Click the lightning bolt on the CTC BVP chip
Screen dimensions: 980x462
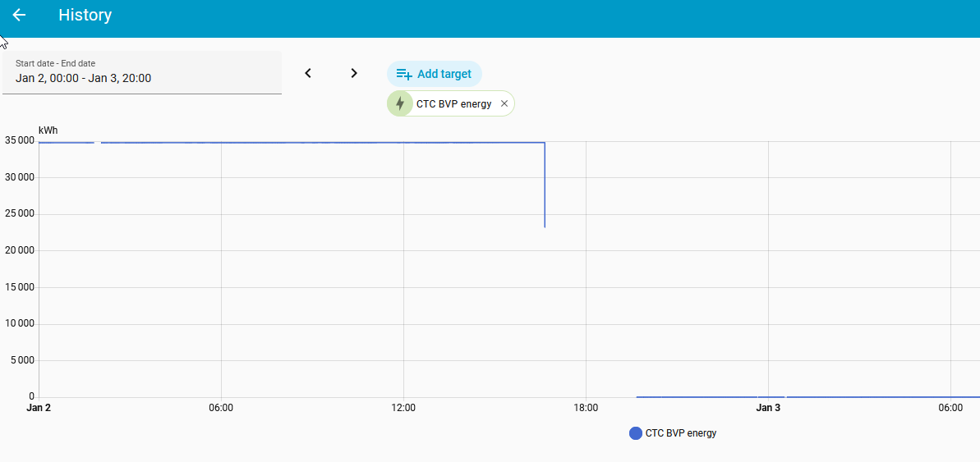coord(400,103)
